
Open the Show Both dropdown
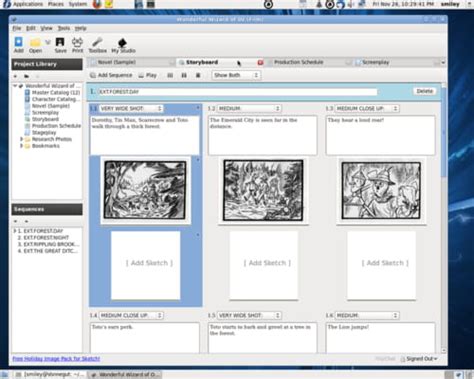[236, 75]
